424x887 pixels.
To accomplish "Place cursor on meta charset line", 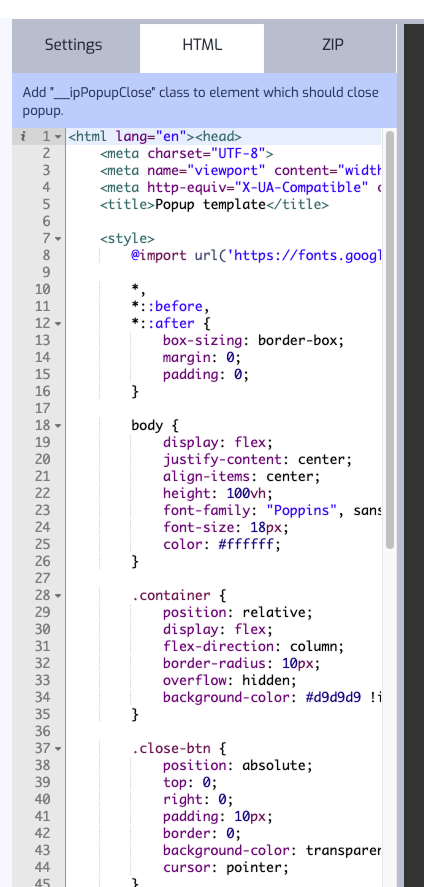I will tap(187, 153).
